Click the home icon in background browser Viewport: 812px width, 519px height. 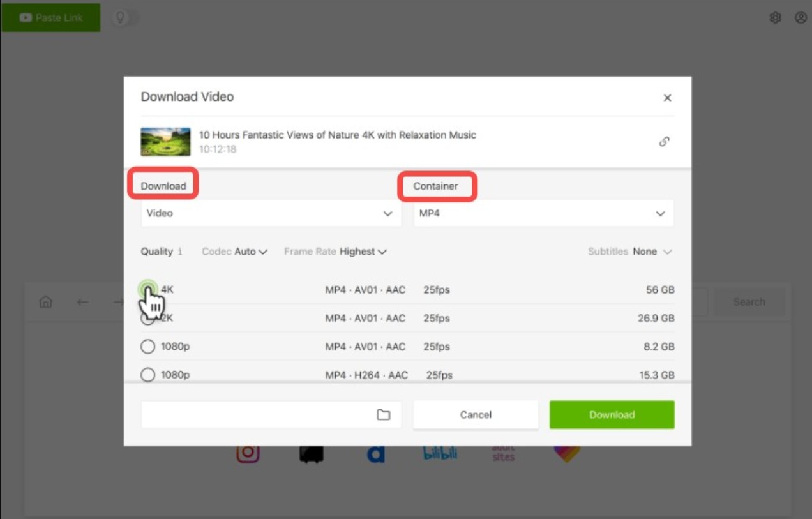coord(46,302)
